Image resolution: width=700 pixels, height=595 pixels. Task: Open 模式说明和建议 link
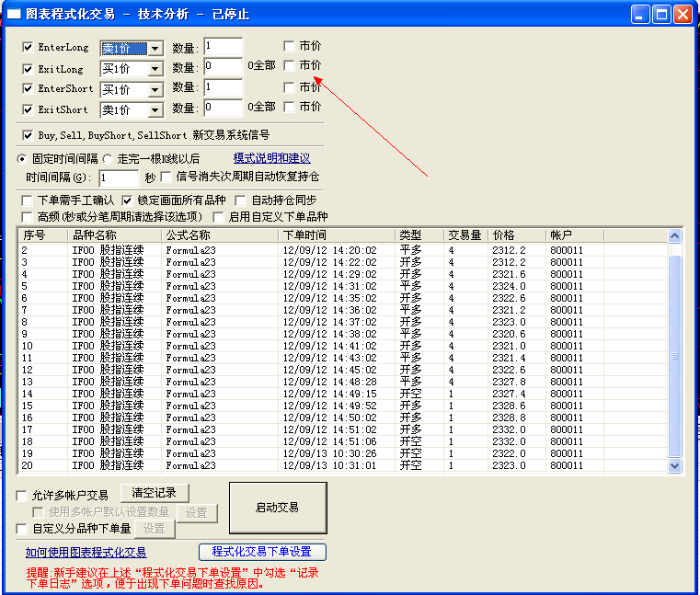coord(272,158)
